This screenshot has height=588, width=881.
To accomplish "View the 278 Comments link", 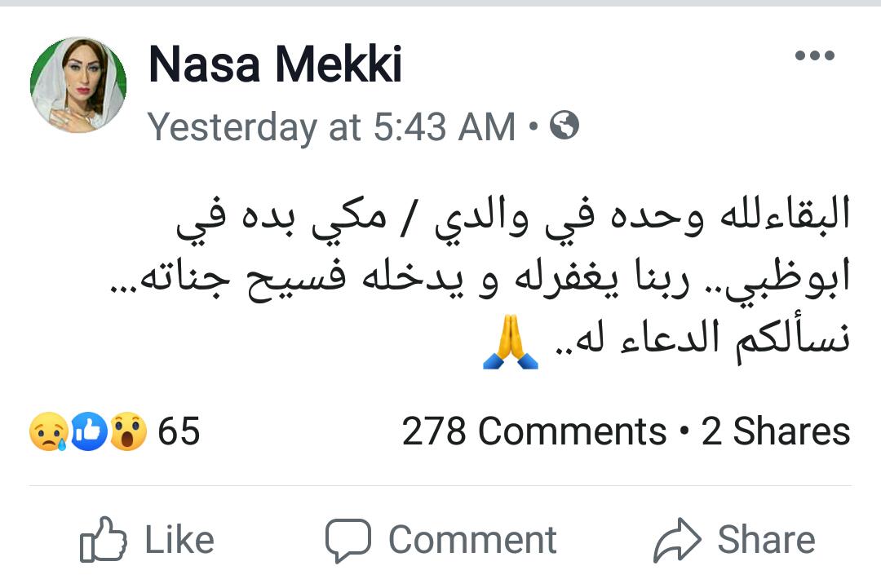I will pyautogui.click(x=533, y=431).
